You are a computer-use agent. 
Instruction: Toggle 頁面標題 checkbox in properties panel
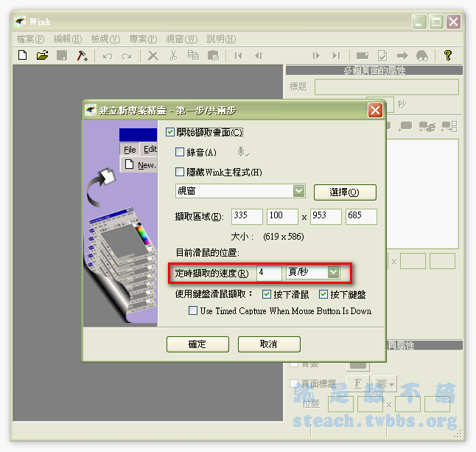coord(294,383)
